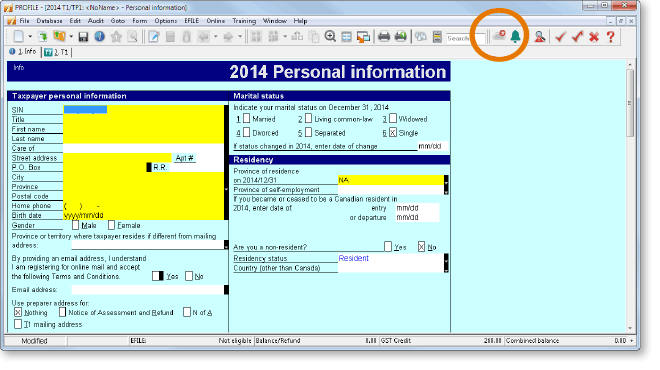The height and width of the screenshot is (370, 660).
Task: Open the new file dropdown arrow
Action: pos(30,37)
